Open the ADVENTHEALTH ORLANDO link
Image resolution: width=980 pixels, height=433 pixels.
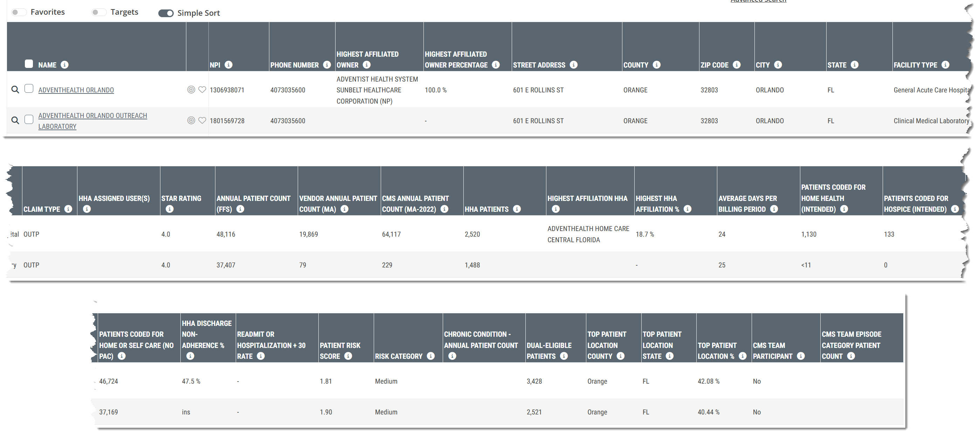[x=76, y=90]
